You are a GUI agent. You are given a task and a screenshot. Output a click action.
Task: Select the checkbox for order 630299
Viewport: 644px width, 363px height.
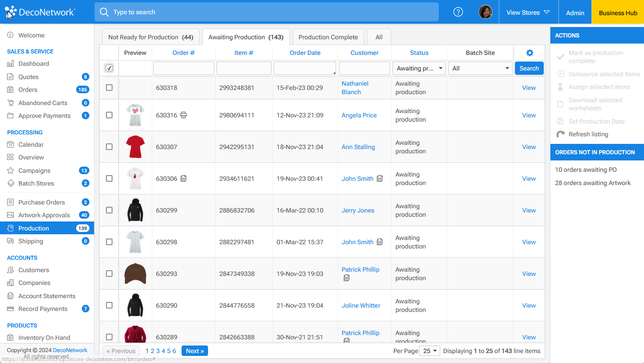click(109, 210)
